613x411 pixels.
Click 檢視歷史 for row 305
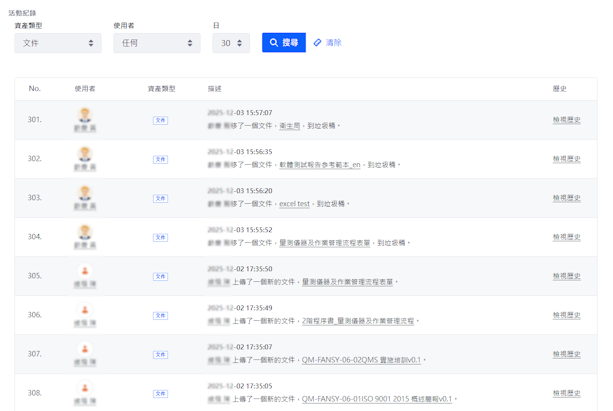point(566,276)
